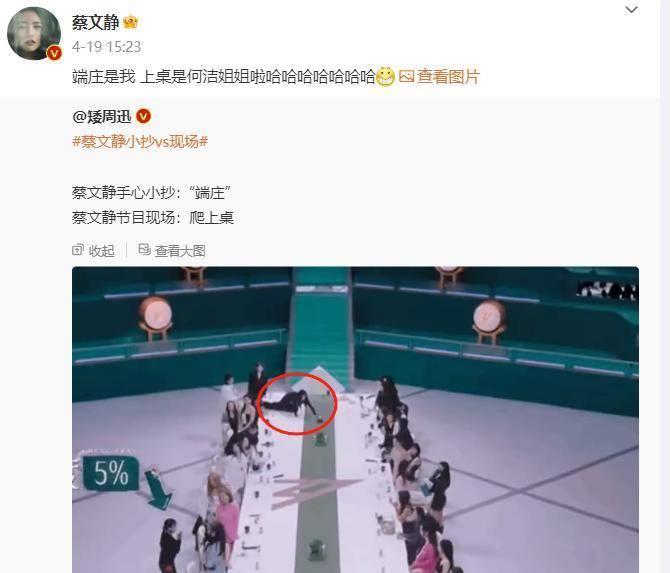
Task: Open the post timestamp 4-19 15:23
Action: 106,47
